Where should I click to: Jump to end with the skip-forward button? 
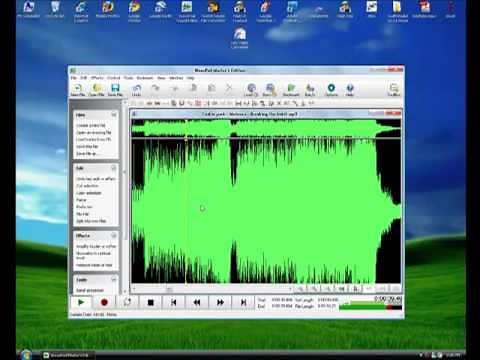tap(244, 302)
